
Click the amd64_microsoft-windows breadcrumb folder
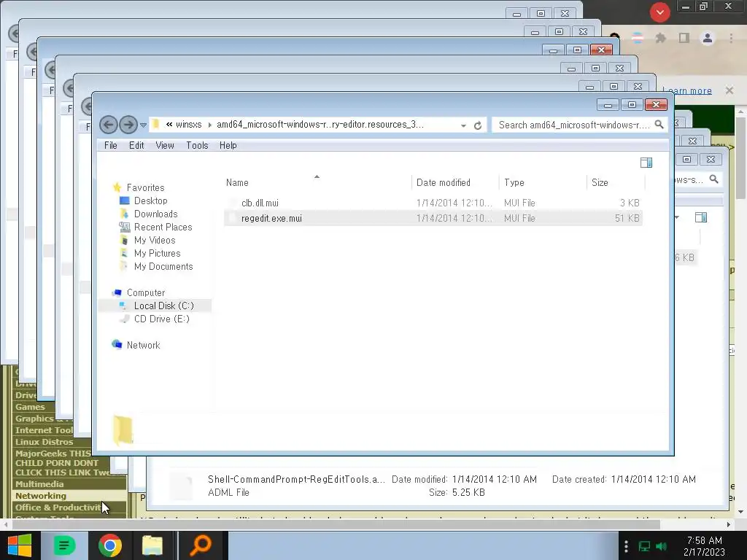[x=320, y=125]
